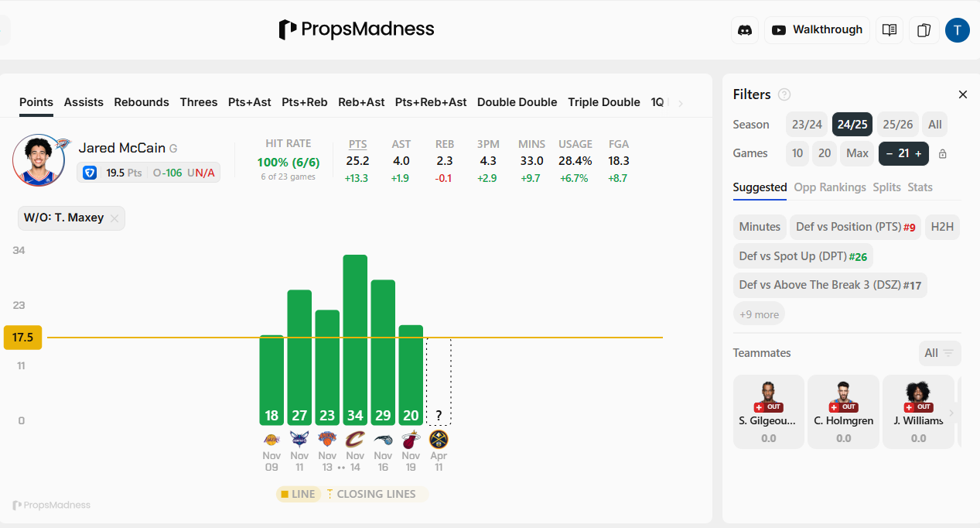The image size is (980, 528).
Task: Expand the +9 more suggested filters
Action: (x=759, y=314)
